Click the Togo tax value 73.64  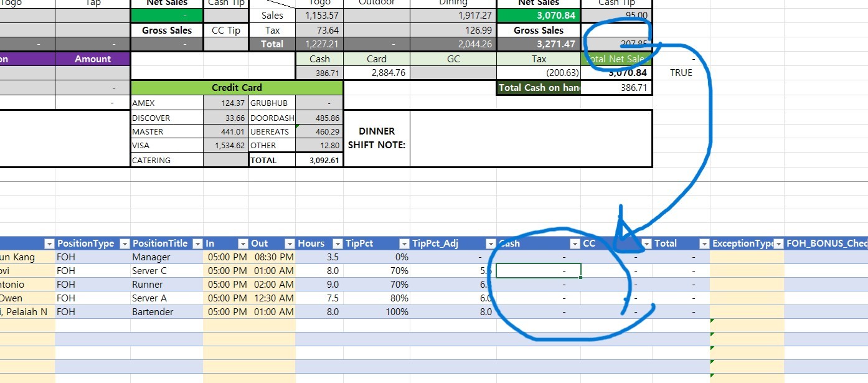pyautogui.click(x=319, y=30)
